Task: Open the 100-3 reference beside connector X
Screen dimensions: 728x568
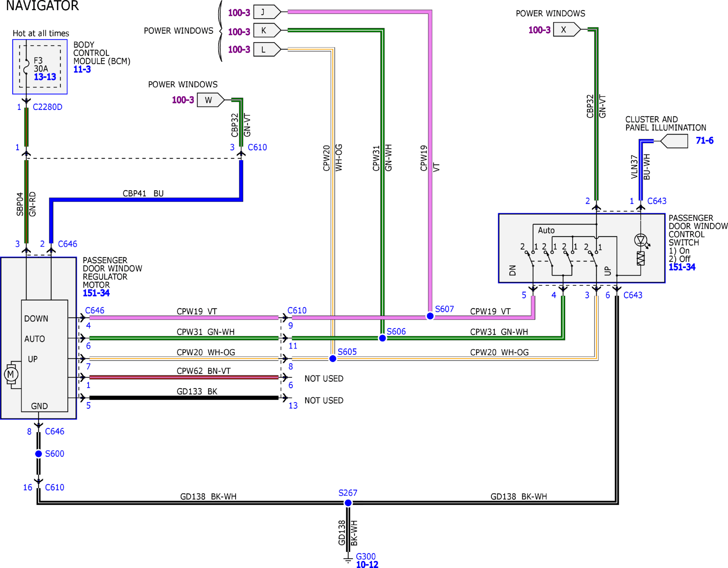Action: click(539, 30)
